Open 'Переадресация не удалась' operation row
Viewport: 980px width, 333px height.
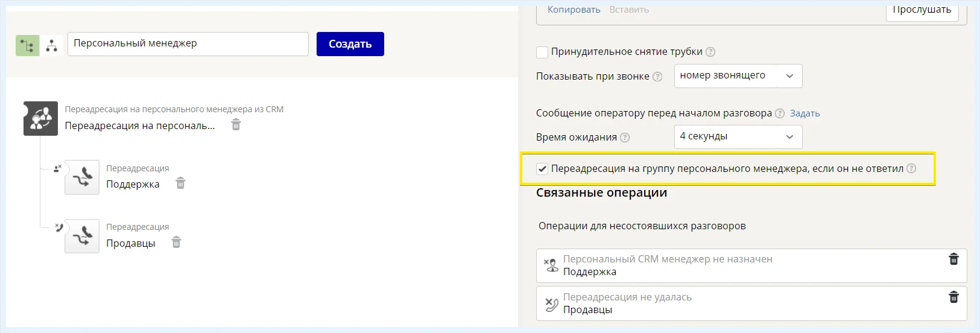(751, 303)
